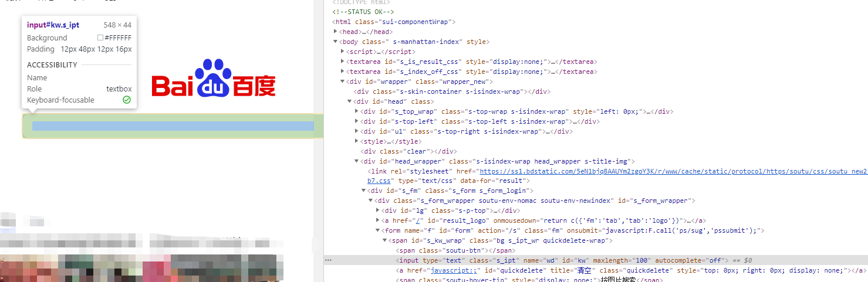Select the input id kw DOM row
This screenshot has height=282, width=868.
tap(596, 260)
